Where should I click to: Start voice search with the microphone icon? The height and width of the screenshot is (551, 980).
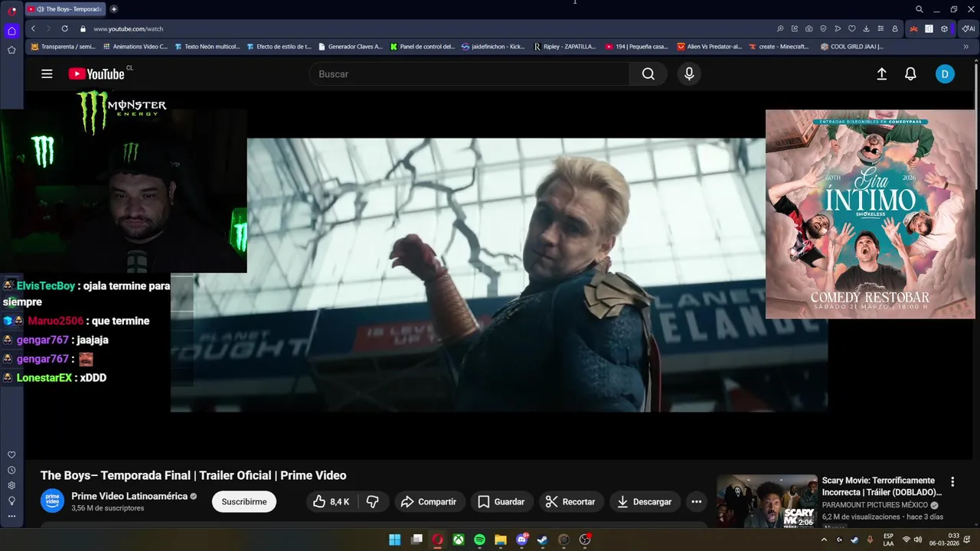point(689,74)
